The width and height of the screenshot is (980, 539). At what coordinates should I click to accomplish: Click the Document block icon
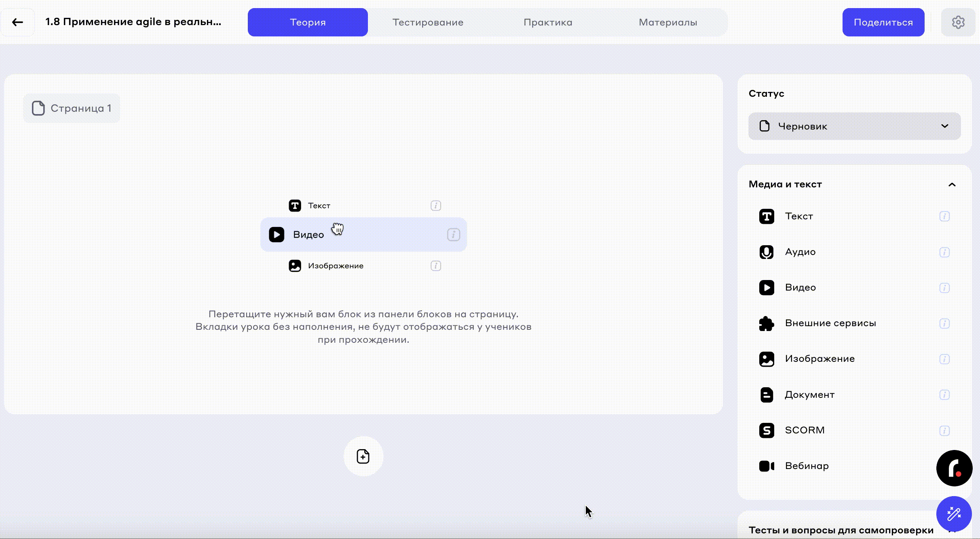point(766,395)
